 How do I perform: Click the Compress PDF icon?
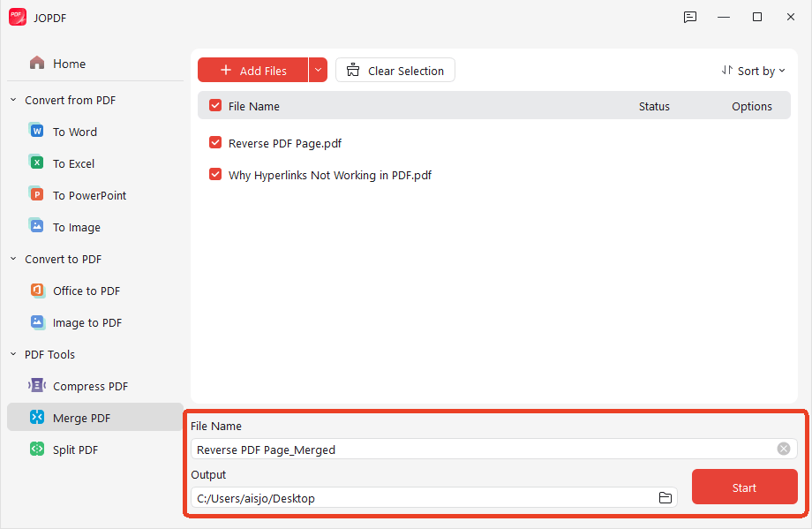click(x=37, y=385)
